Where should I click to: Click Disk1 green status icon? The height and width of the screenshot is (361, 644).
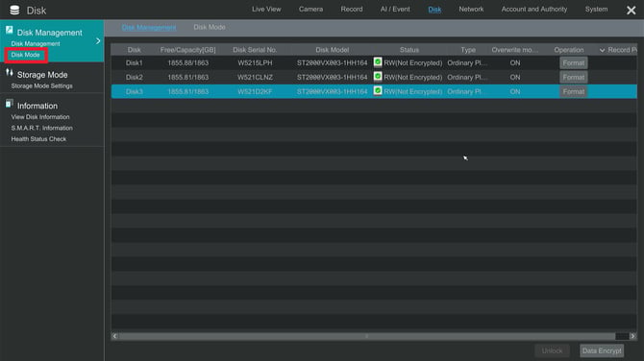pos(378,62)
